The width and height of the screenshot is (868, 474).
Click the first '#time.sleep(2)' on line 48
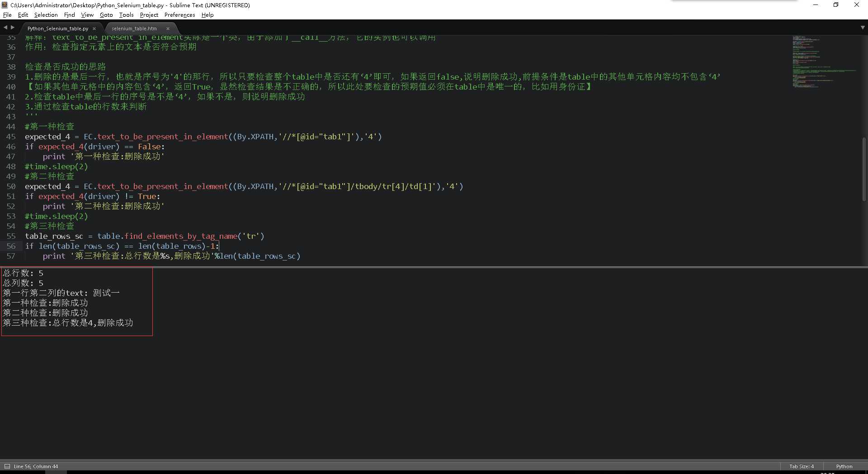57,166
